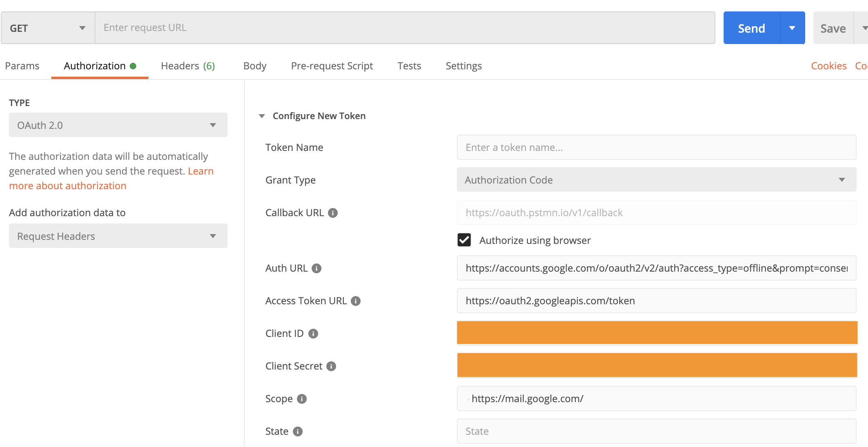868x447 pixels.
Task: Open the Grant Type Authorization Code dropdown
Action: 656,180
